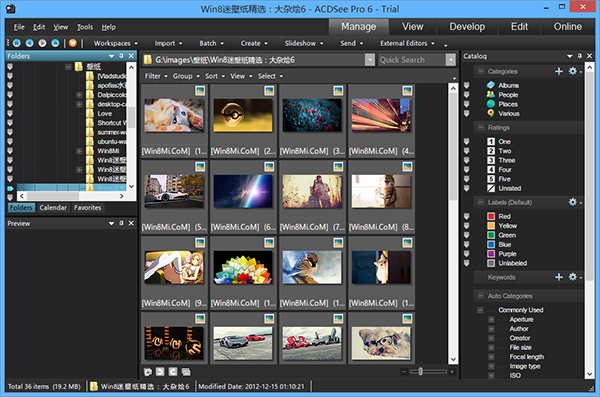Click the zoom-in plus icon by slider

452,371
